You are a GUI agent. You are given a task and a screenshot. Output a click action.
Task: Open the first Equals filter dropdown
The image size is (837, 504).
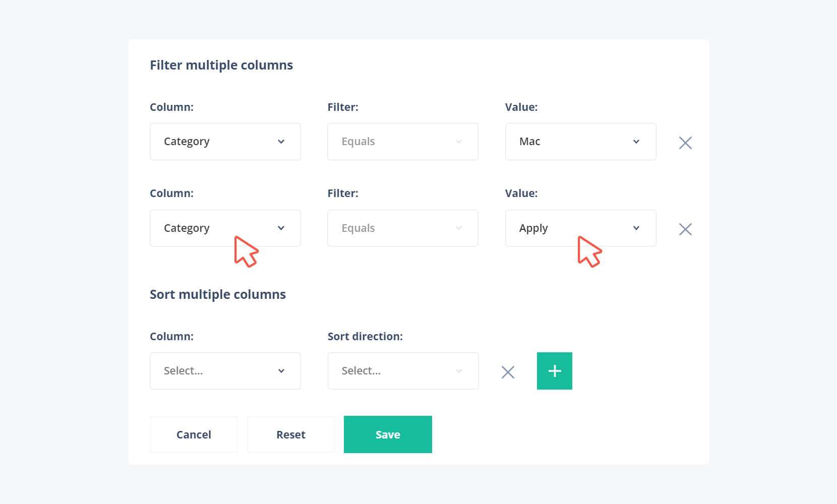pos(402,142)
